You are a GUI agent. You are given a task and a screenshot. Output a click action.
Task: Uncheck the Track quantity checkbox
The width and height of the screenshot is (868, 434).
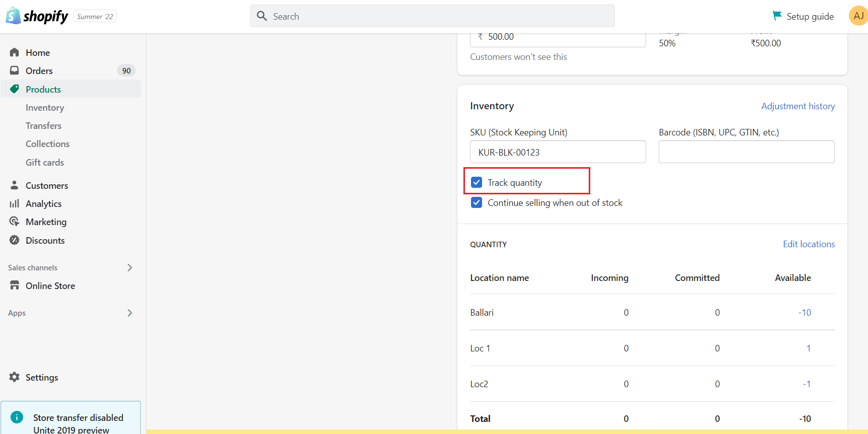477,182
